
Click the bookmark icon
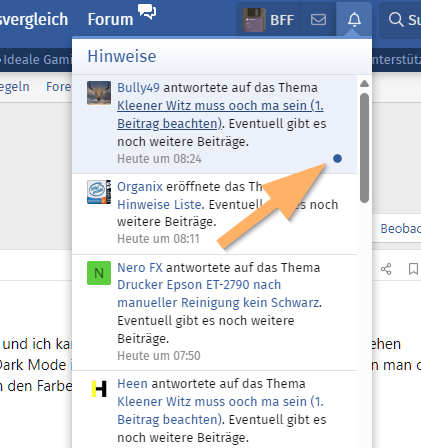tap(413, 269)
